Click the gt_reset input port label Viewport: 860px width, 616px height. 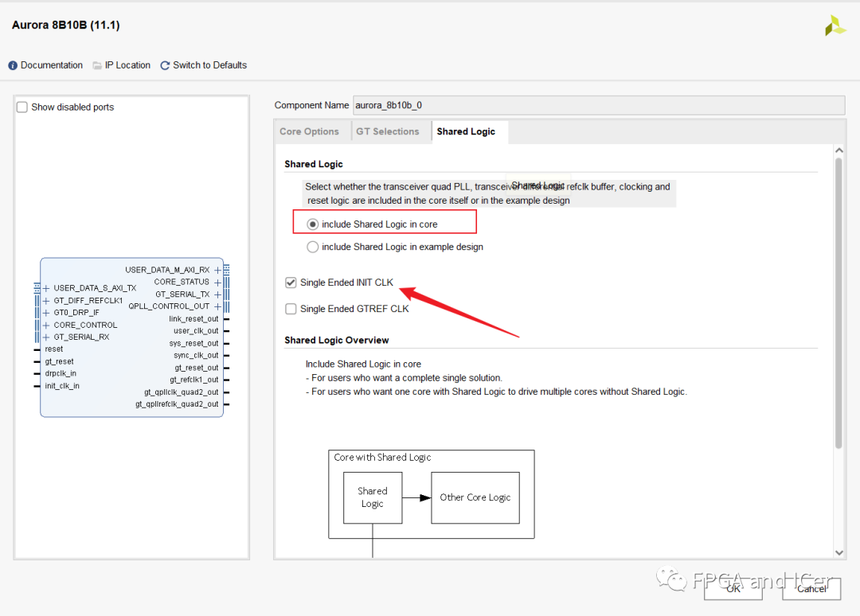(59, 361)
